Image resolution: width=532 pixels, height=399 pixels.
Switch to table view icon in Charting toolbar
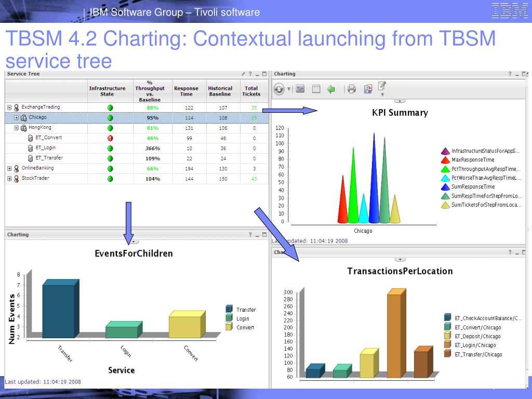pyautogui.click(x=316, y=89)
